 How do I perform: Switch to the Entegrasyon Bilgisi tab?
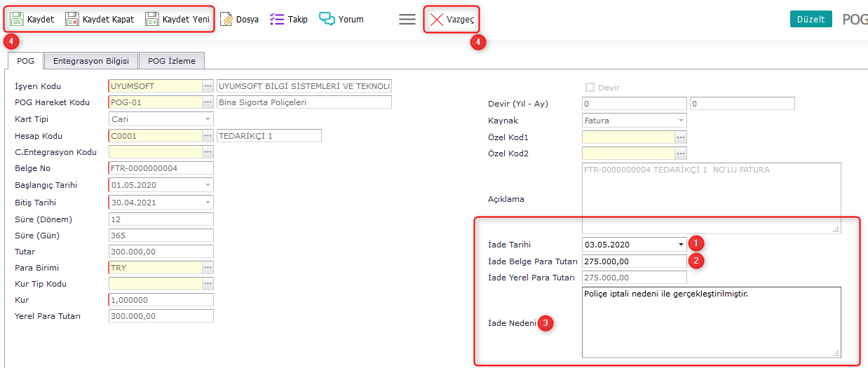[x=91, y=61]
